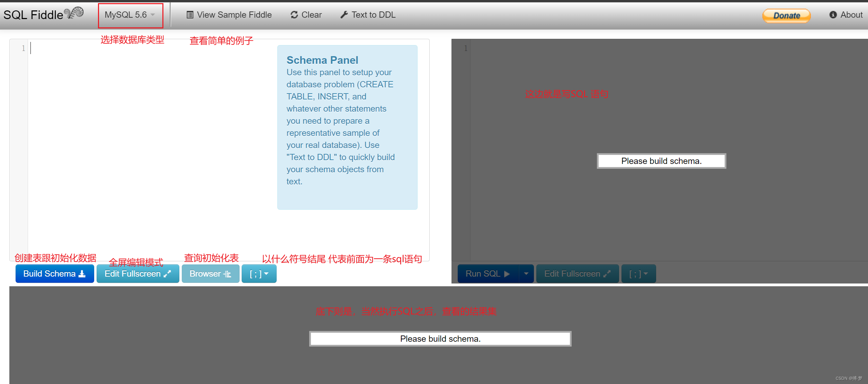The height and width of the screenshot is (384, 868).
Task: Click the Build Schema icon button
Action: 53,273
